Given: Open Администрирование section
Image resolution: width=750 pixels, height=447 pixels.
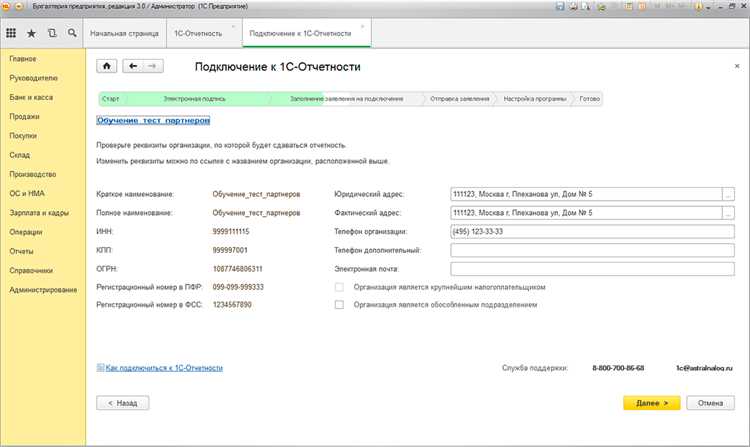Looking at the screenshot, I should coord(43,290).
